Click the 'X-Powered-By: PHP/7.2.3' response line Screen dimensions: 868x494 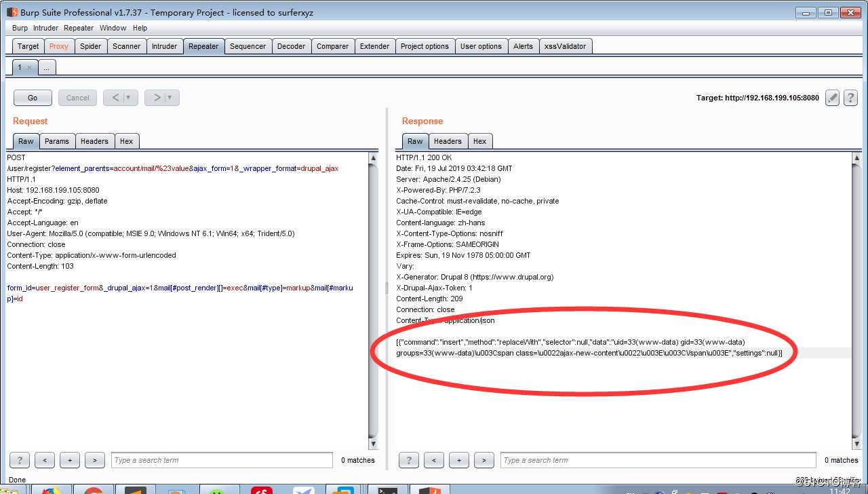click(x=438, y=190)
